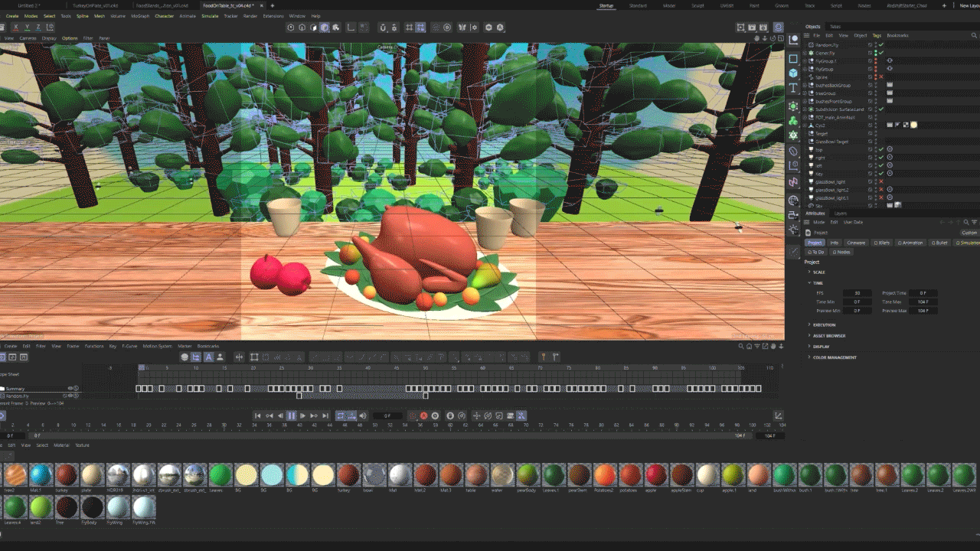980x551 pixels.
Task: Click the Custom button in Attributes
Action: (969, 233)
